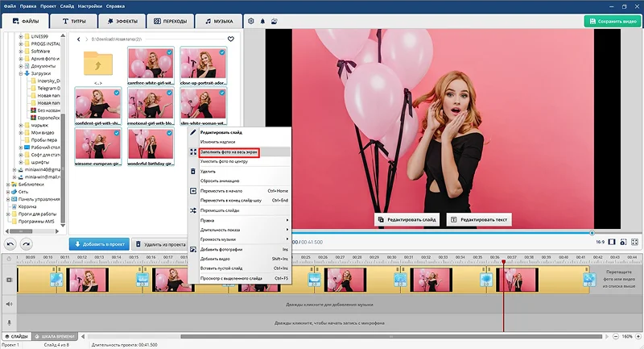
Task: Click the transition icon near 00:16 on timeline
Action: pyautogui.click(x=142, y=280)
